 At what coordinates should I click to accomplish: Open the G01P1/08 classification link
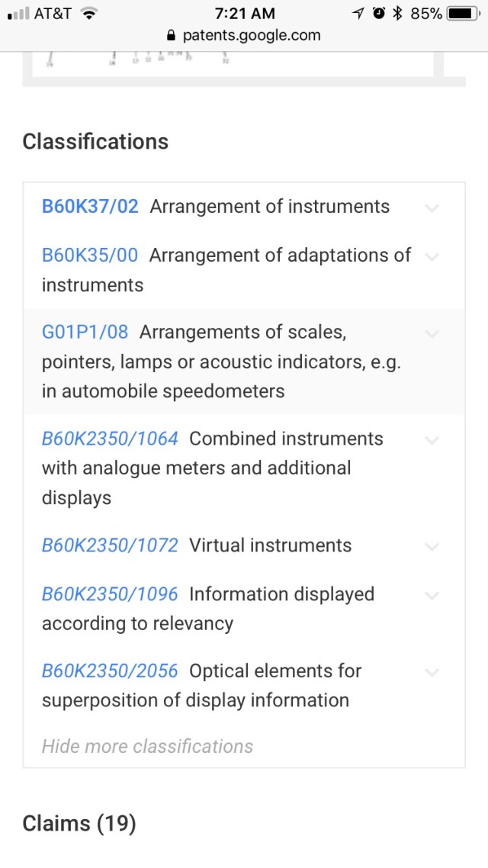tap(85, 332)
